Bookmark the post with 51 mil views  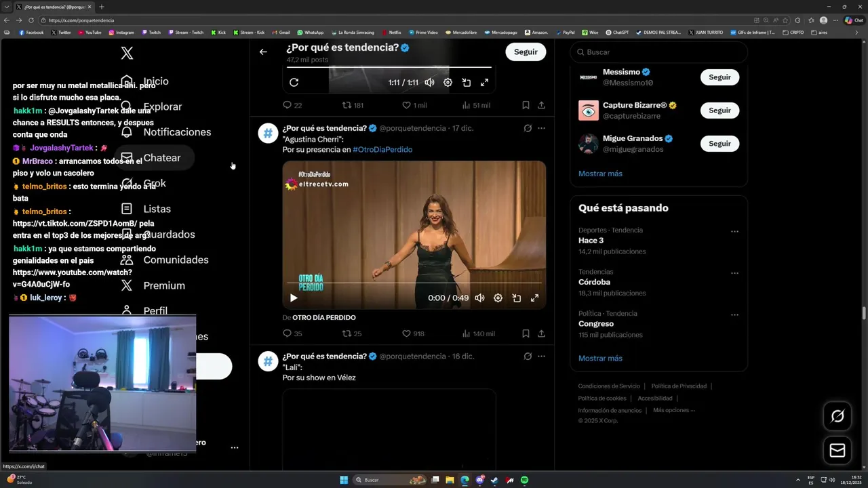[x=526, y=105]
